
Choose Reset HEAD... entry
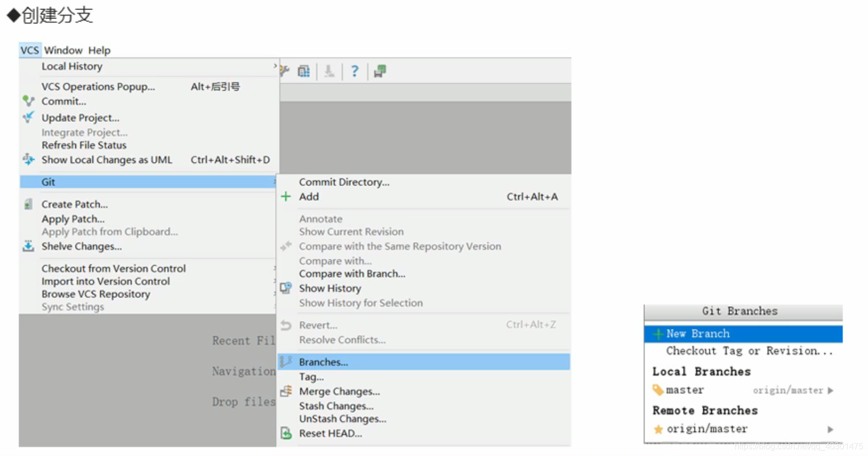click(x=330, y=433)
